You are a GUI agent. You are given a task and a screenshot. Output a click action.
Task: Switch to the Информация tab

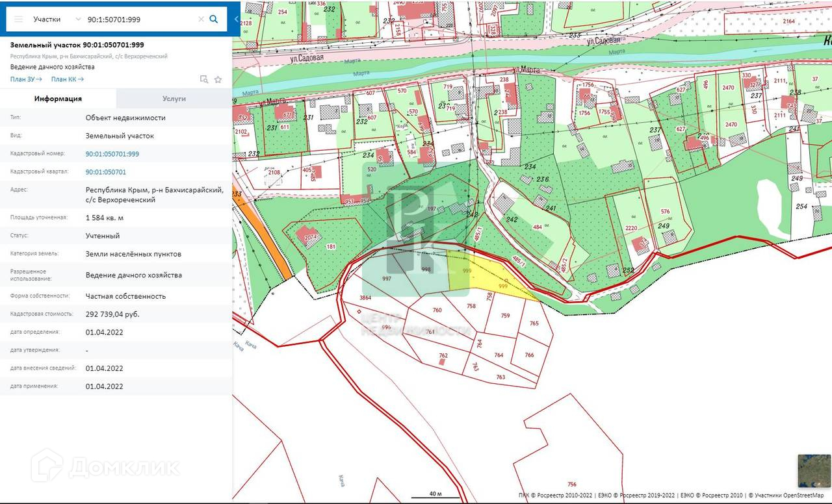tap(58, 99)
